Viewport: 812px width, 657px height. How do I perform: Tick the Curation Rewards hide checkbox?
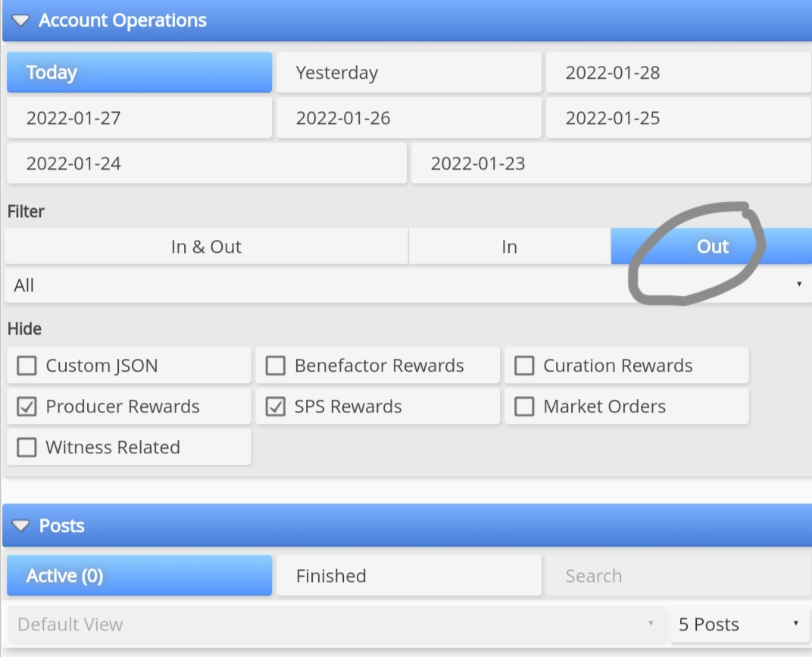[x=524, y=366]
